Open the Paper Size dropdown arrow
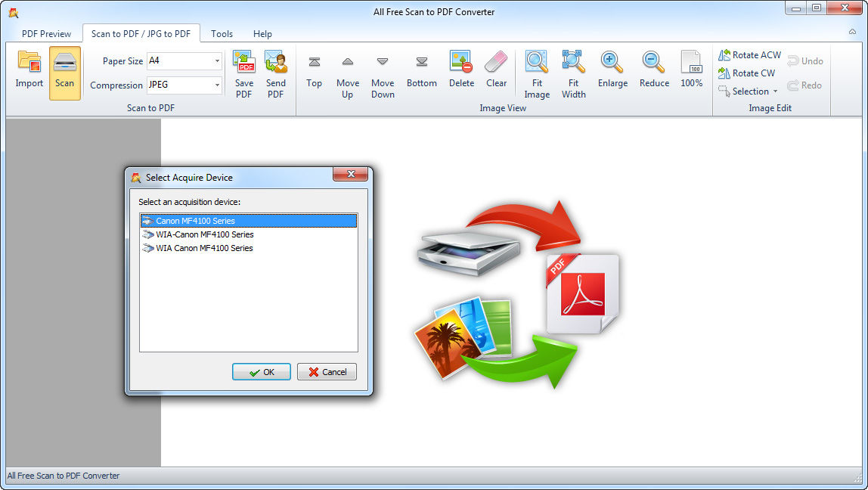This screenshot has width=868, height=490. click(x=217, y=61)
